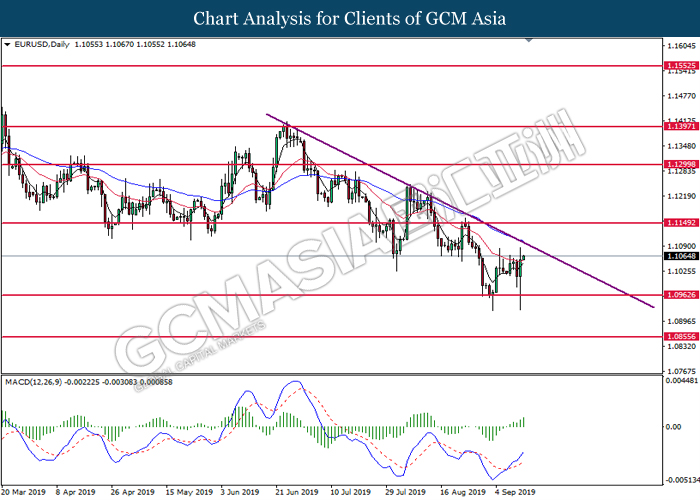Image resolution: width=700 pixels, height=500 pixels.
Task: Click the 1.10900 price axis value
Action: (681, 246)
